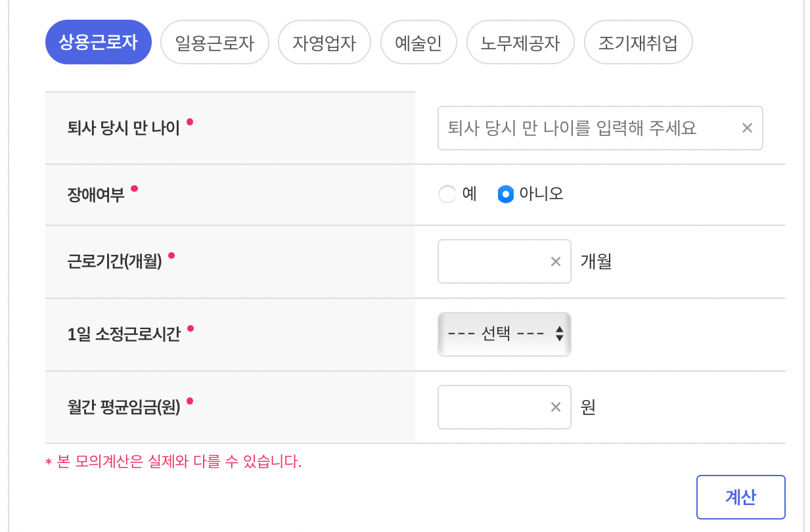Click the stepper arrows on the 선택 dropdown

pos(559,334)
